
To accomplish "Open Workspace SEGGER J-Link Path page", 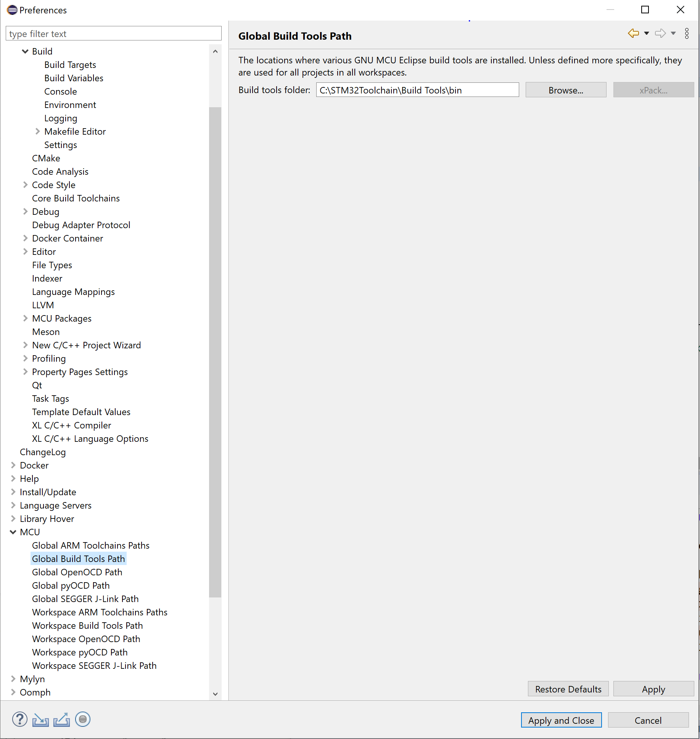I will pos(95,665).
